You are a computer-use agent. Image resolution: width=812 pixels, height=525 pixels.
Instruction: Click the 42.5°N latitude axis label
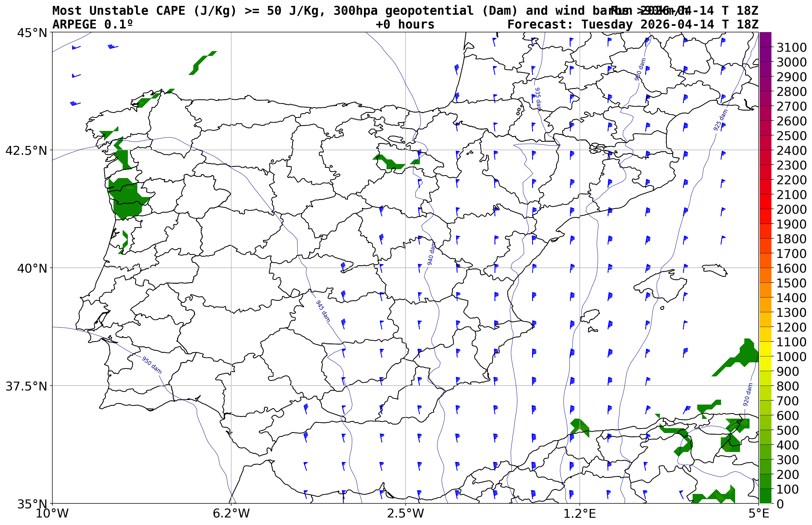click(x=26, y=150)
